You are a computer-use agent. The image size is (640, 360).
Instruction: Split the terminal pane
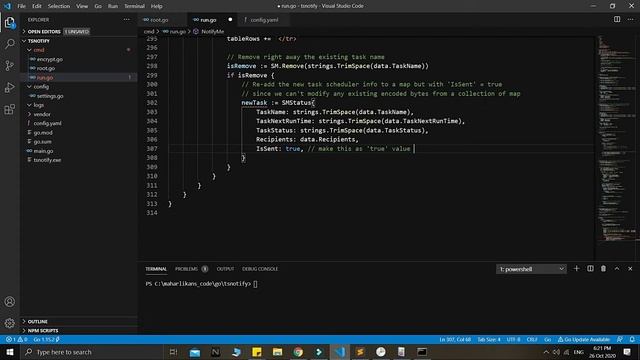pos(590,269)
